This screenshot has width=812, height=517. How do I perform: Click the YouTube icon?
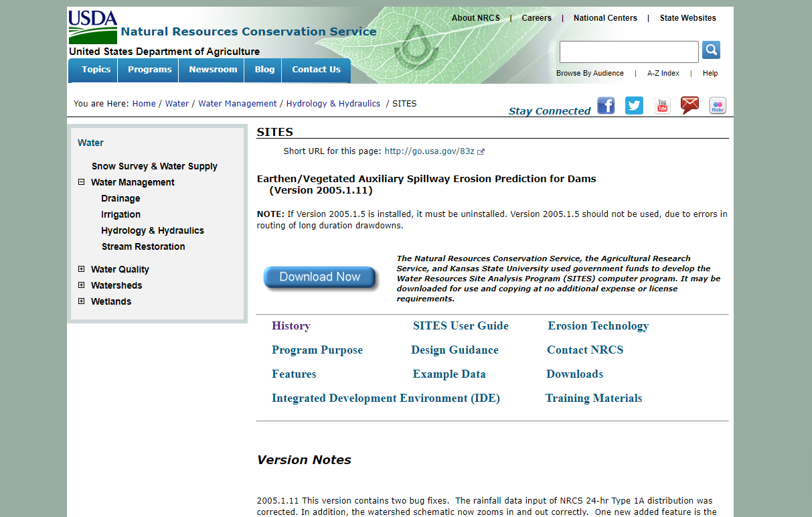coord(662,106)
